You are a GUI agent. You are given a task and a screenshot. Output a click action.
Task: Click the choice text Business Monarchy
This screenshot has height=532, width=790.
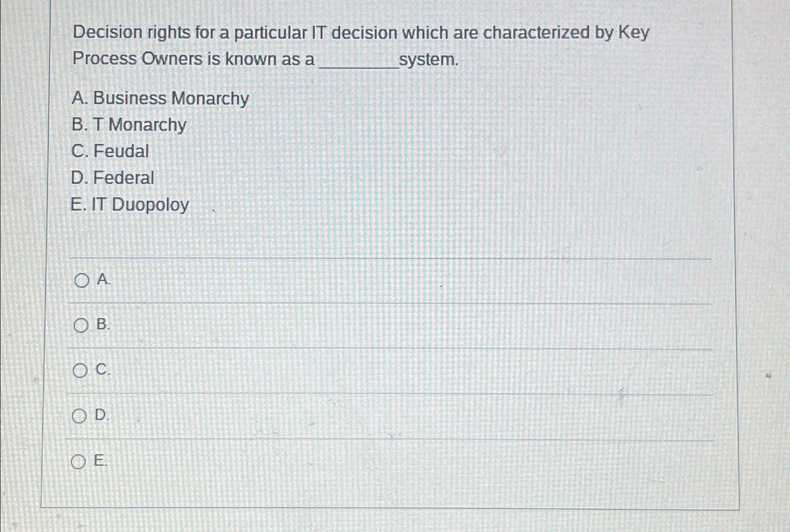coord(161,99)
